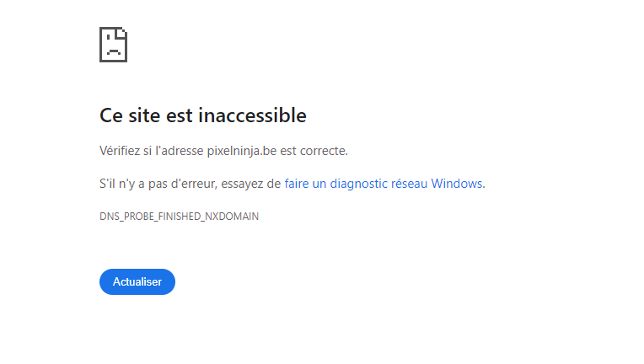The height and width of the screenshot is (364, 644).
Task: Click the phrase S'il n'y a pas d'erreur
Action: [x=158, y=184]
